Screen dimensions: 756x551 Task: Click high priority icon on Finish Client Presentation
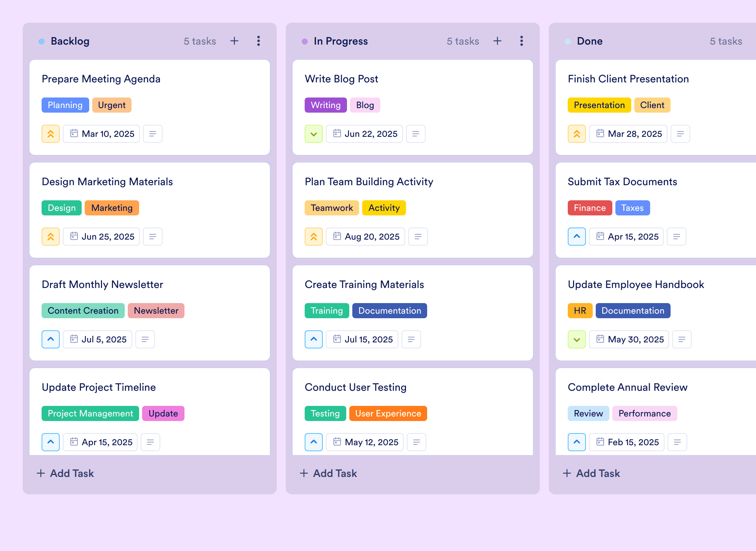pos(577,134)
